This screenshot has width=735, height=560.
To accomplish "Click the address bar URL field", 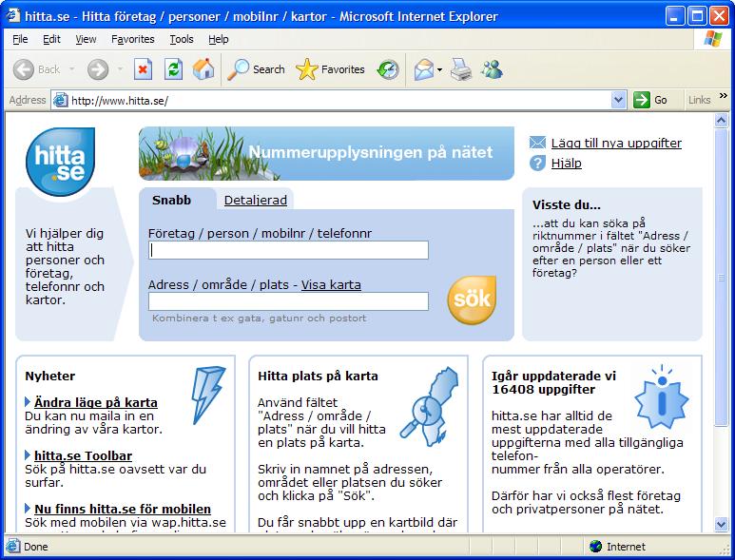I will click(x=339, y=100).
